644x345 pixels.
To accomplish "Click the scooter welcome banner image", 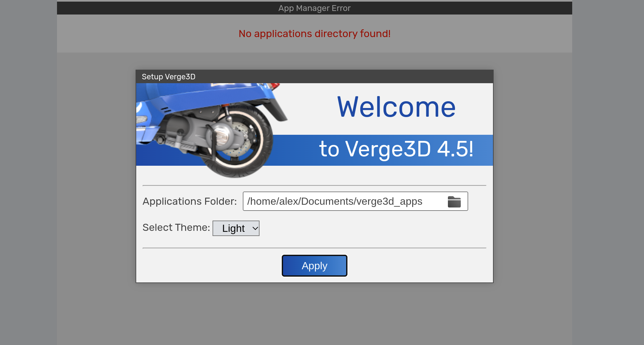I will tap(315, 131).
